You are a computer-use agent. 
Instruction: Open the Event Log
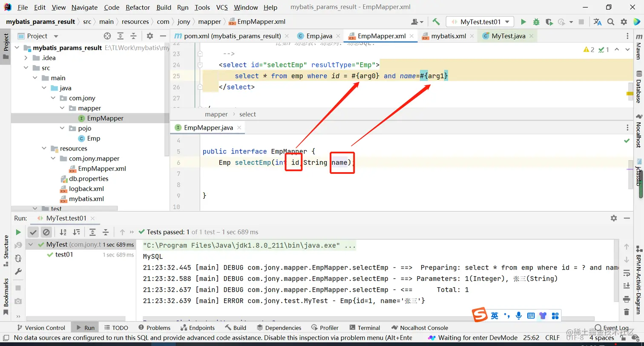(612, 328)
